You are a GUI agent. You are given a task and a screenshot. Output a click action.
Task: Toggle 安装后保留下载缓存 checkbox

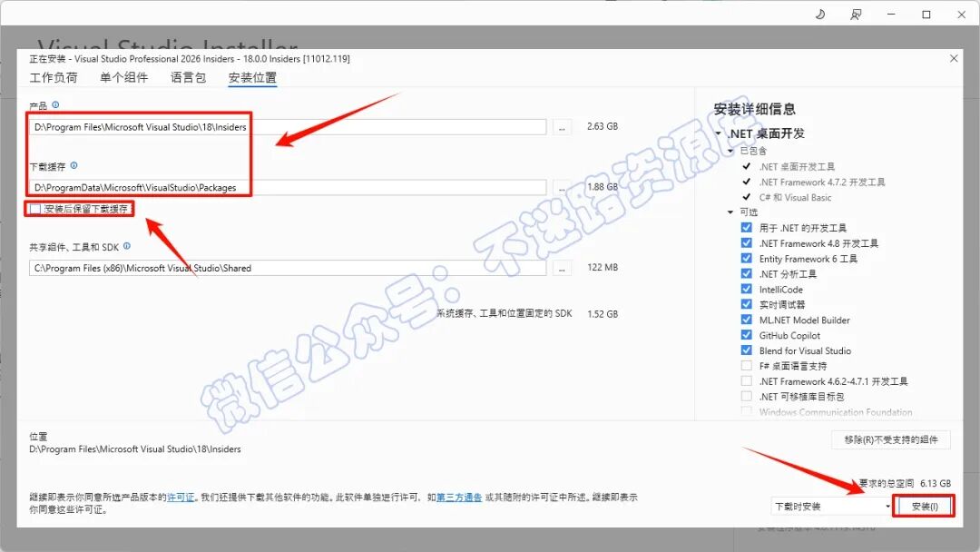(x=35, y=209)
